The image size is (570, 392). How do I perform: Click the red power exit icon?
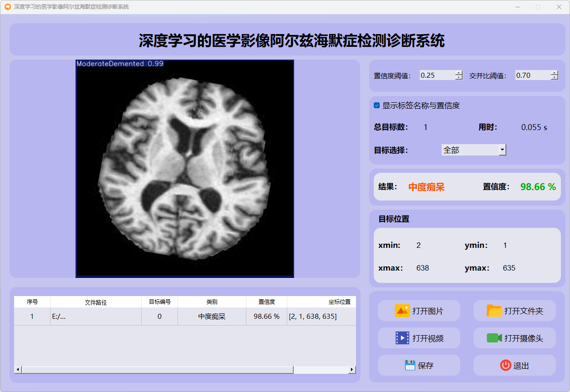[505, 365]
